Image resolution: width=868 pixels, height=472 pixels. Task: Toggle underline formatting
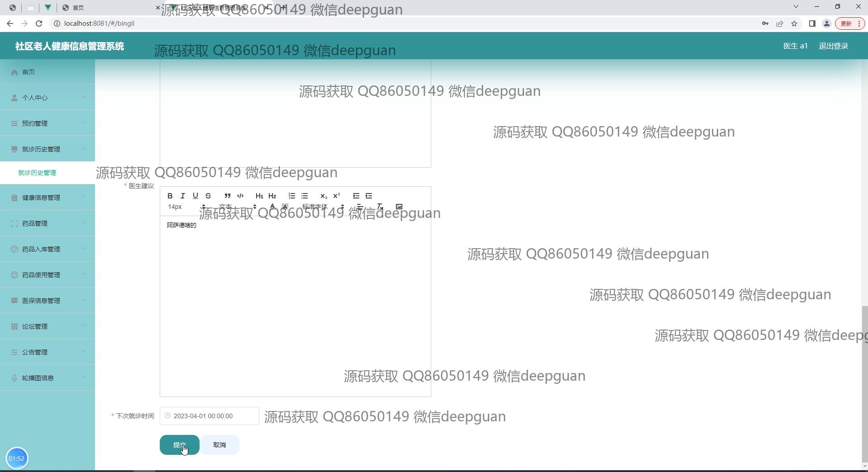click(x=195, y=196)
